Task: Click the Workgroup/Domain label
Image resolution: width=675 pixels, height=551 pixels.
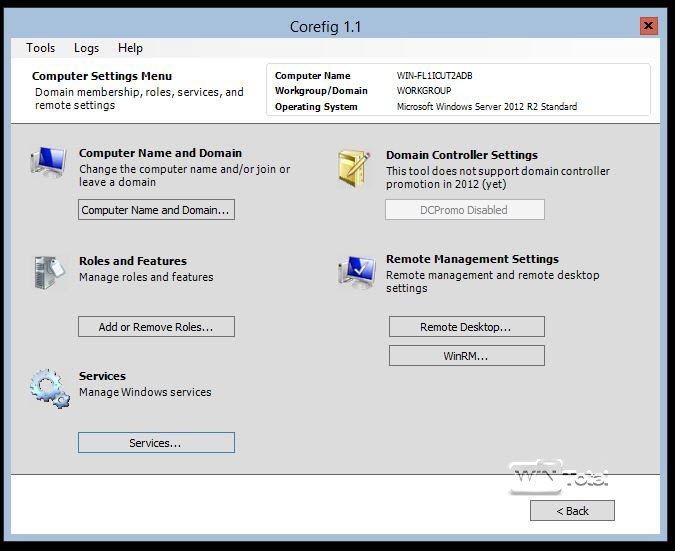Action: 321,91
